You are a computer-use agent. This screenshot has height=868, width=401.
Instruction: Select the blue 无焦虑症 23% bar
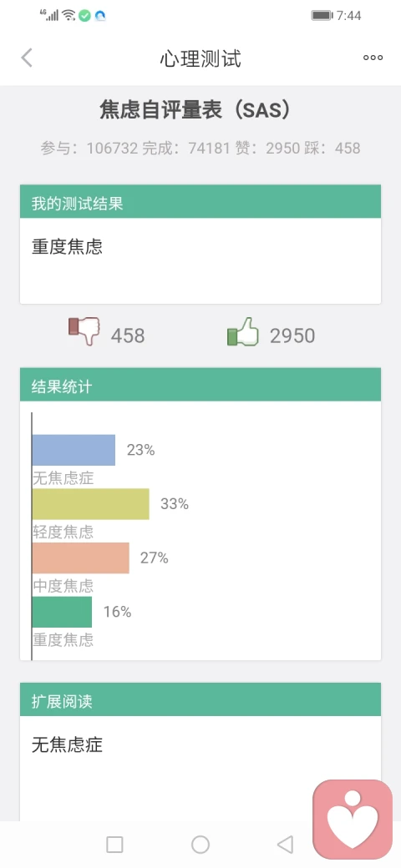point(74,450)
